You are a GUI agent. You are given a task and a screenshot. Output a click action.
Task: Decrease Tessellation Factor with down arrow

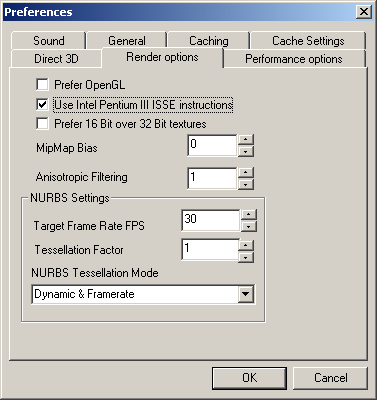coord(246,257)
